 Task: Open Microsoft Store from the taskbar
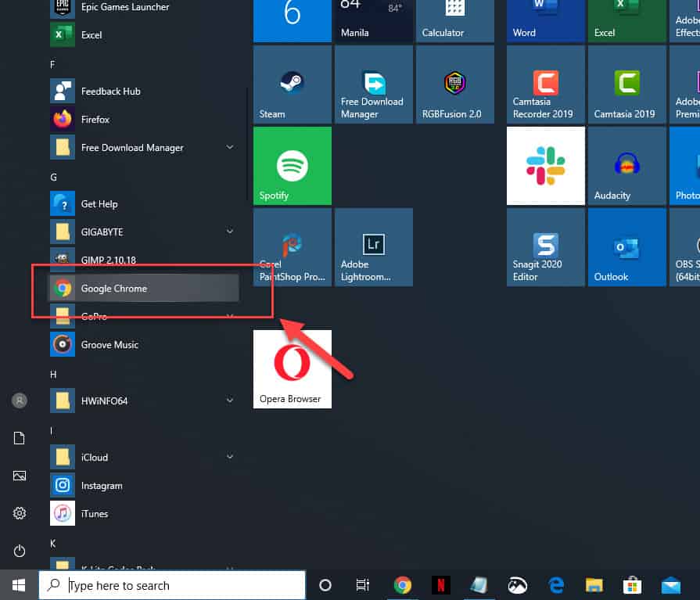tap(633, 585)
